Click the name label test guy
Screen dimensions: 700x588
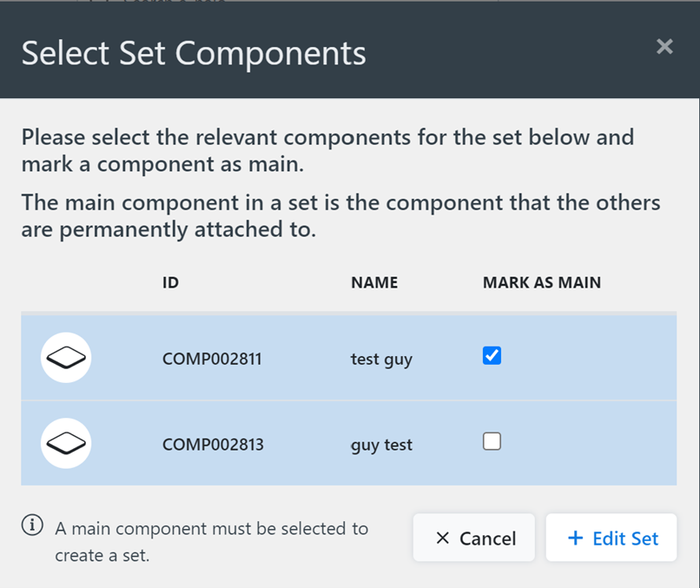pyautogui.click(x=380, y=359)
